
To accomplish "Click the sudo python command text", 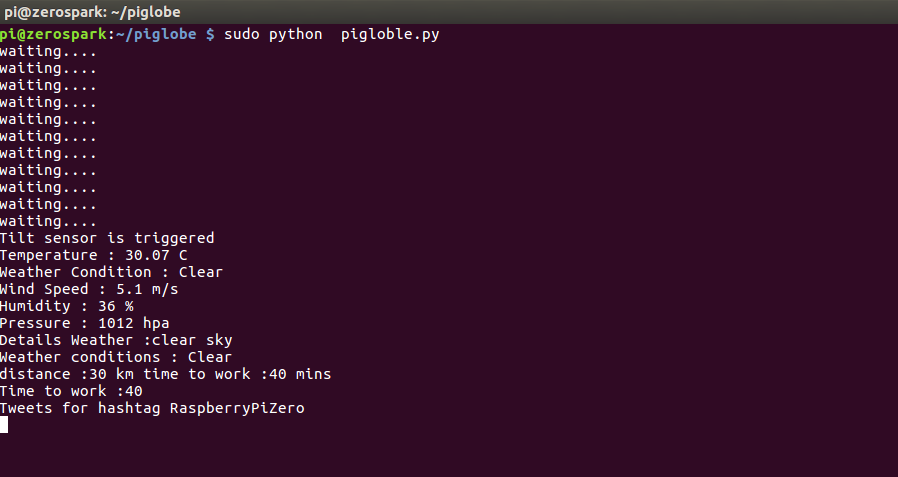I will point(273,34).
